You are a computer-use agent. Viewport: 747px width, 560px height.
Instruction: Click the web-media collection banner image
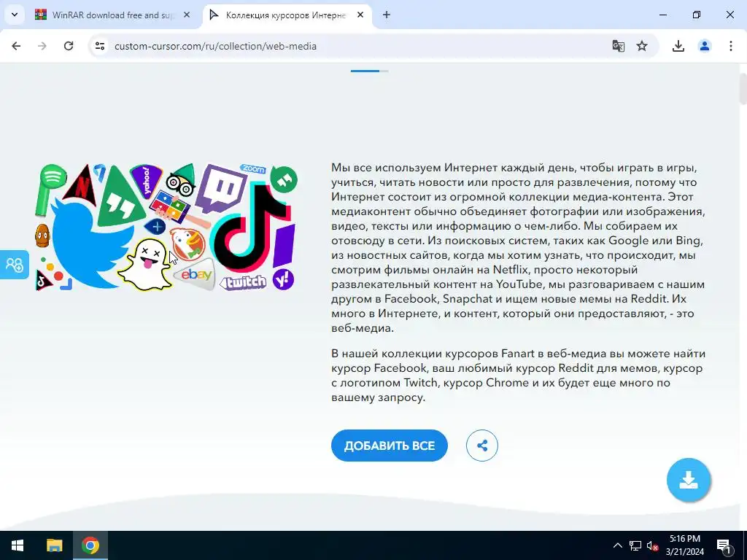pyautogui.click(x=166, y=227)
